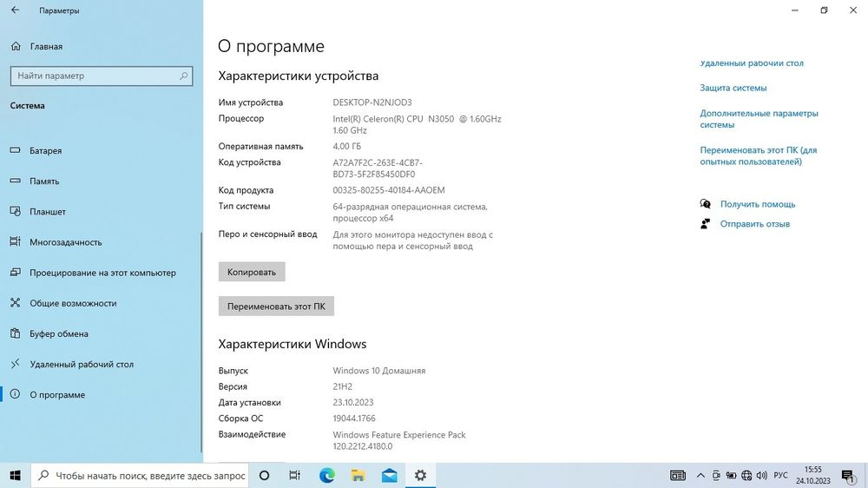Screen dimensions: 868x488
Task: Click the Settings gear on taskbar
Action: point(420,475)
